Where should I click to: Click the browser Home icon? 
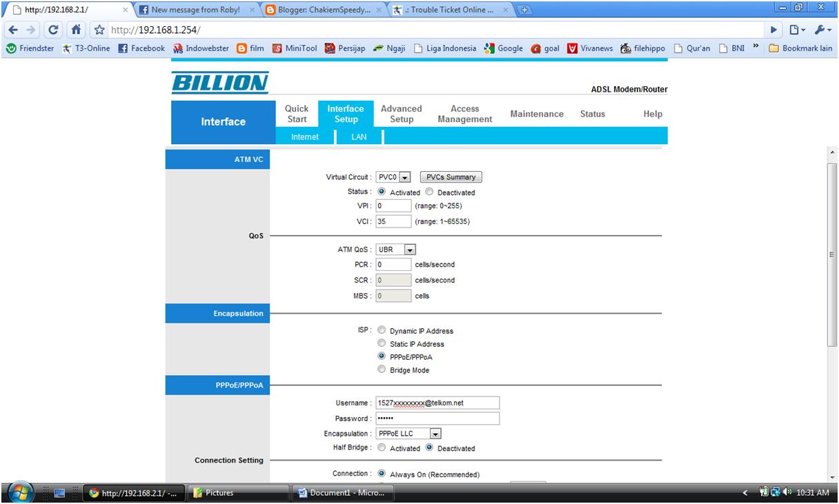[x=75, y=30]
